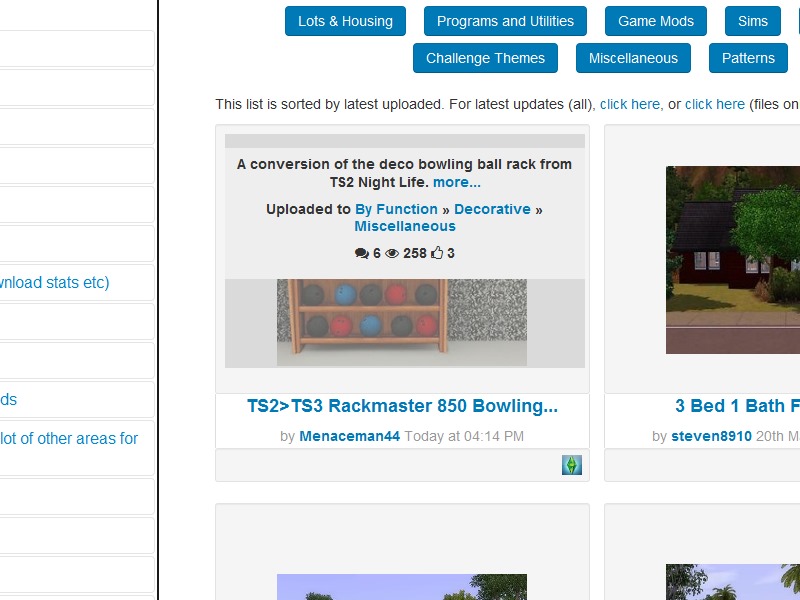
Task: Open the 'Miscellaneous' breadcrumb link
Action: click(404, 226)
